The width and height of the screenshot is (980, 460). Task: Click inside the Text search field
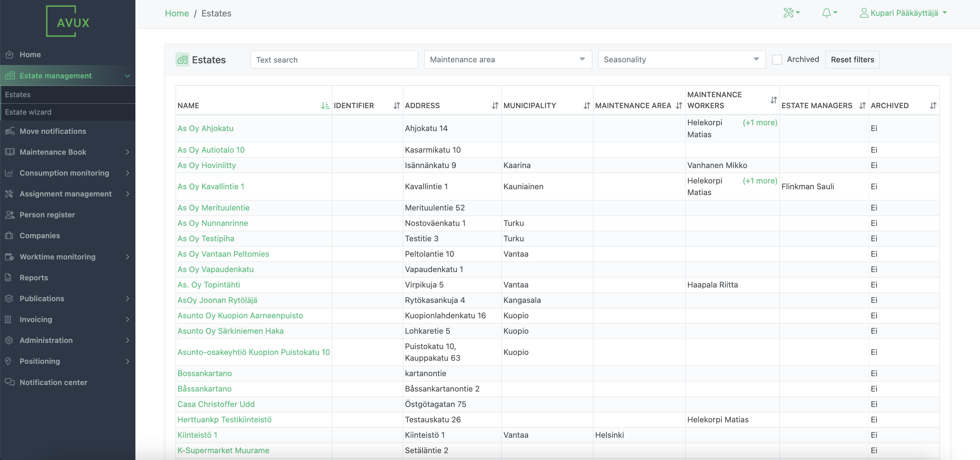coord(334,60)
